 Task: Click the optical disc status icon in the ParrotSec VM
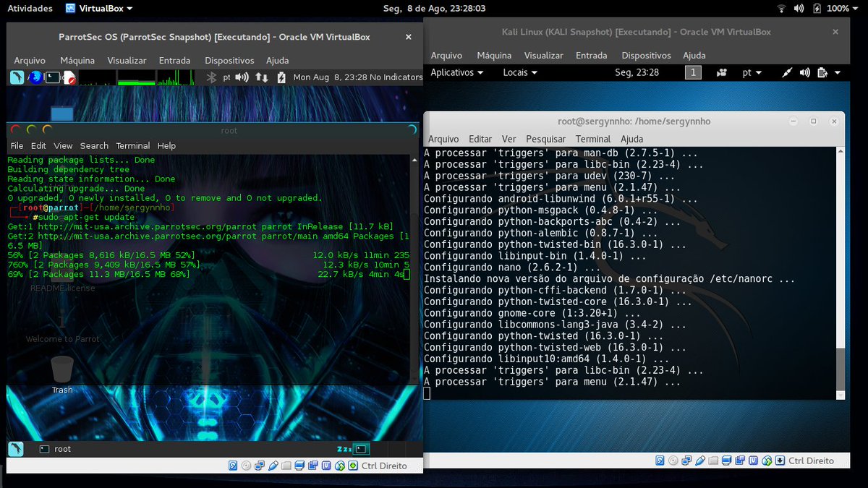246,466
